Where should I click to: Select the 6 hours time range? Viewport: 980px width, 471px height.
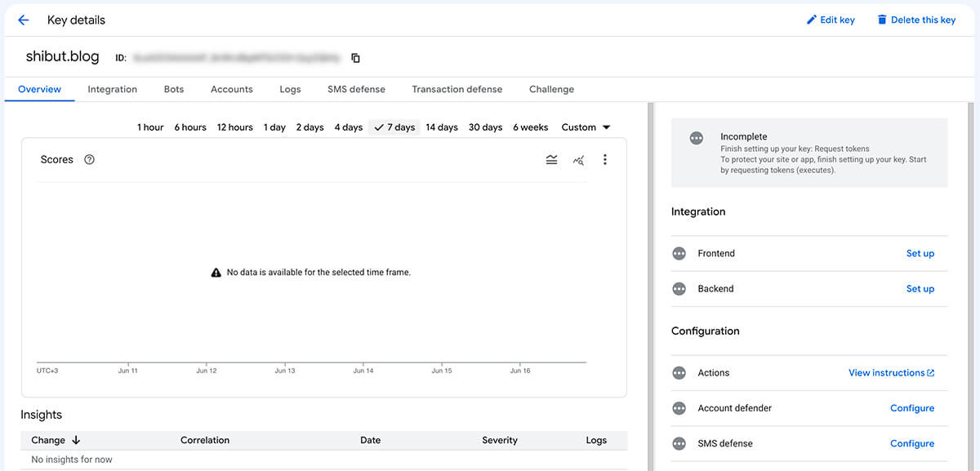pos(190,127)
